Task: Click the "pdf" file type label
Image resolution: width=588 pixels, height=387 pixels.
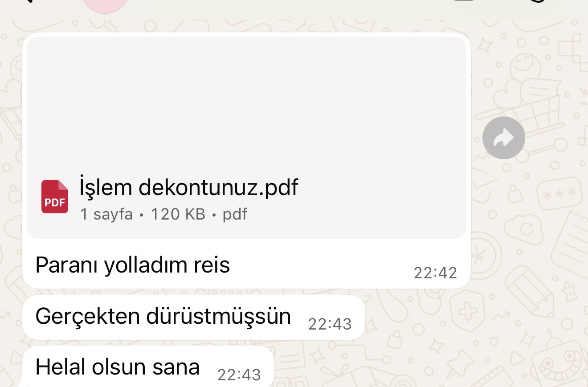Action: point(235,215)
